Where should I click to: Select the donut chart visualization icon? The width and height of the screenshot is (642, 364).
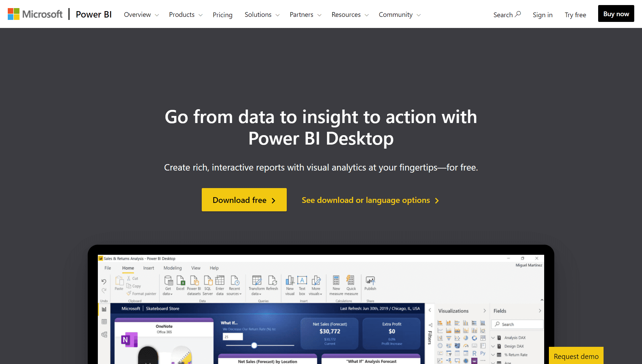474,338
